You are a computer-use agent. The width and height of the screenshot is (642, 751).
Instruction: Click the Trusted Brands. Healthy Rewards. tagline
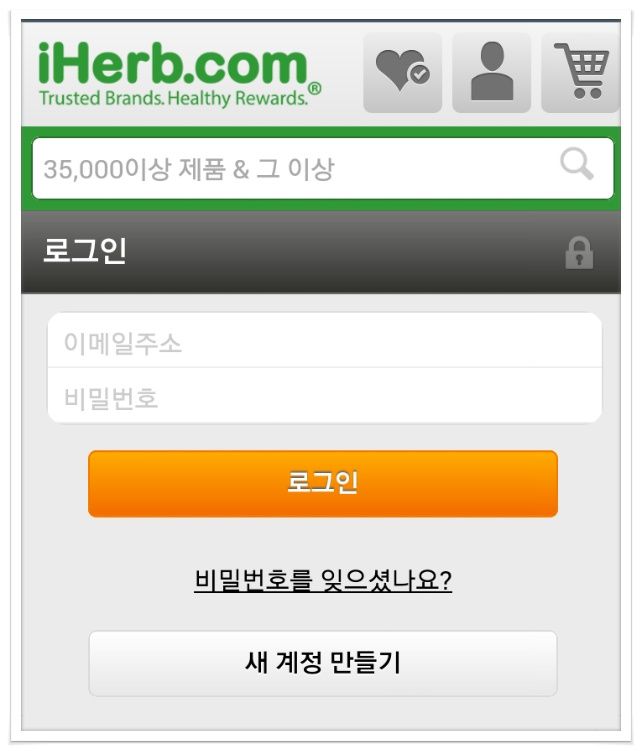[173, 98]
